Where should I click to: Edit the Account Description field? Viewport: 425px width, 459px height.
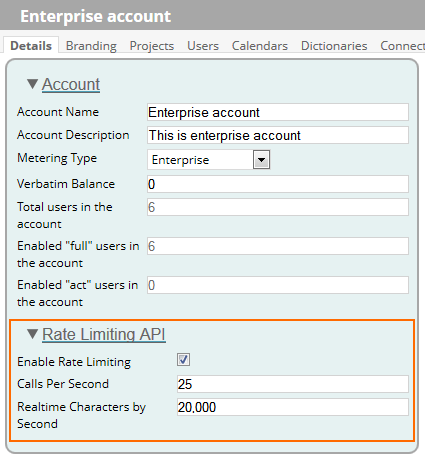point(278,135)
